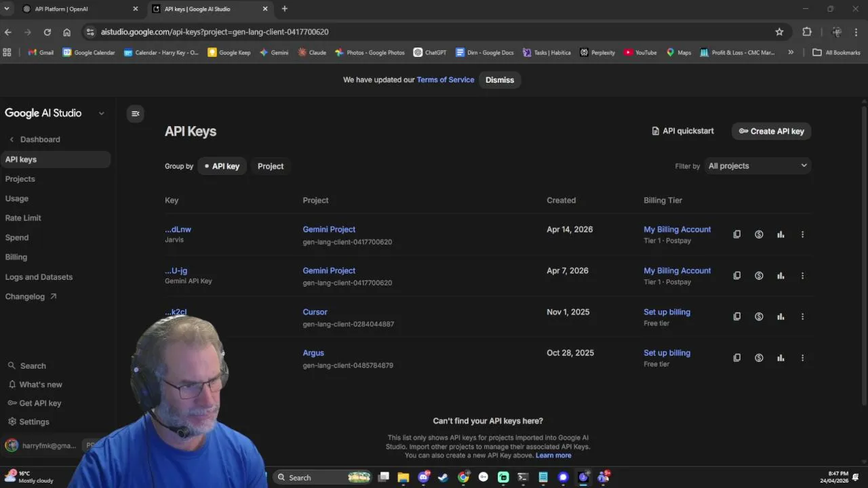The image size is (868, 488).
Task: Open more options for ...U-jg key
Action: pos(802,276)
